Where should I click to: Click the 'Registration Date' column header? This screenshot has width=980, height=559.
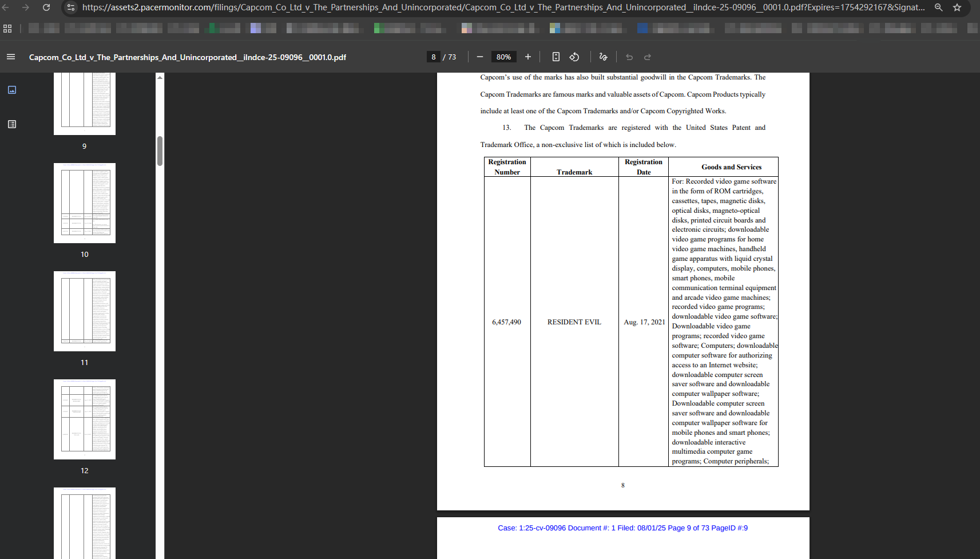[x=644, y=167]
